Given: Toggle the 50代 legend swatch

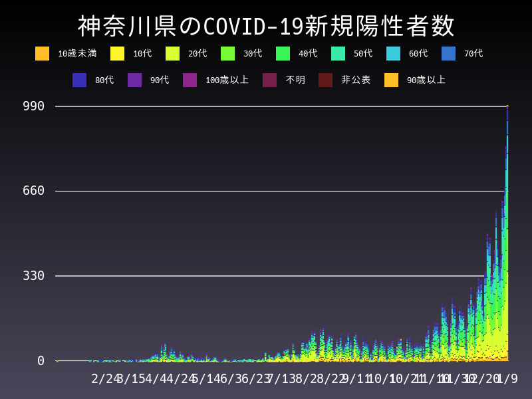Looking at the screenshot, I should 338,53.
